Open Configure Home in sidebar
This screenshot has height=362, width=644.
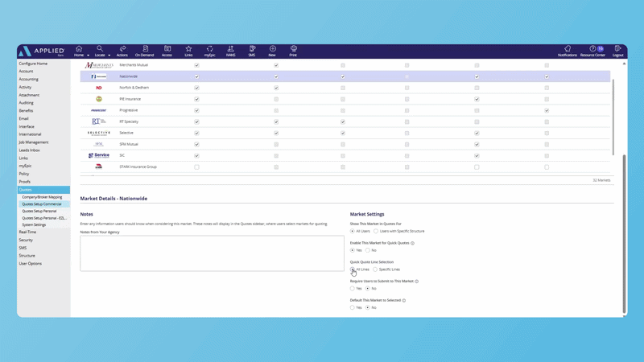33,64
